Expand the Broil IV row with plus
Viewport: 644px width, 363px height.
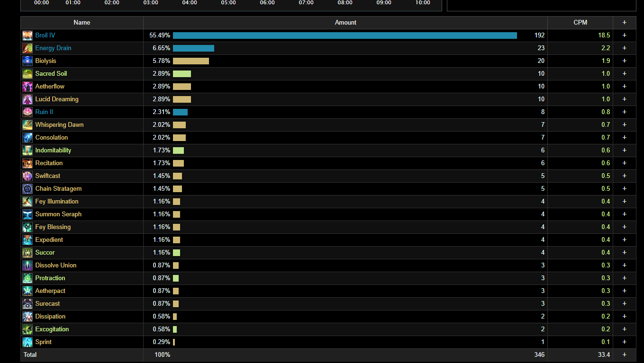(x=625, y=35)
